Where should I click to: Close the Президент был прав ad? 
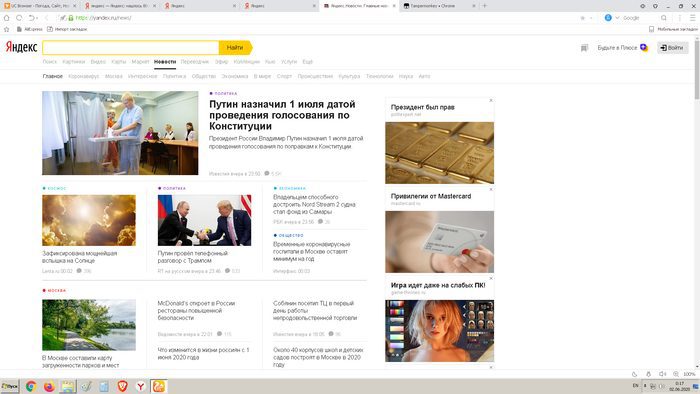(491, 100)
